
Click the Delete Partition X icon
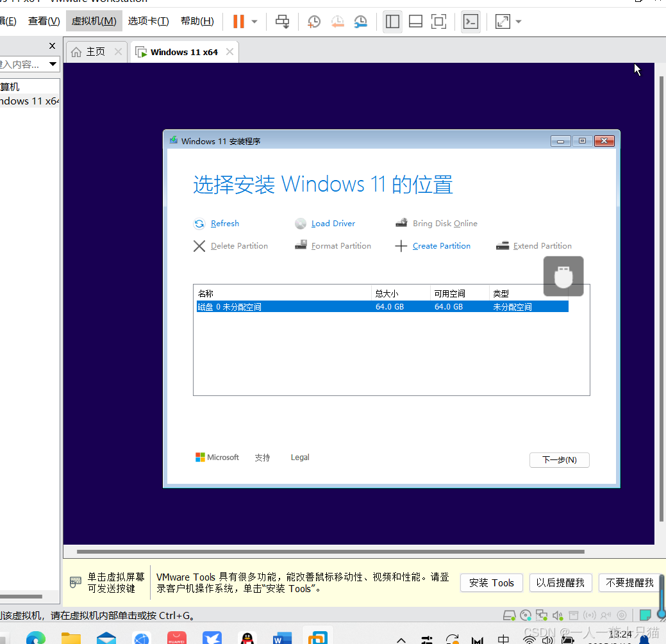click(x=199, y=246)
